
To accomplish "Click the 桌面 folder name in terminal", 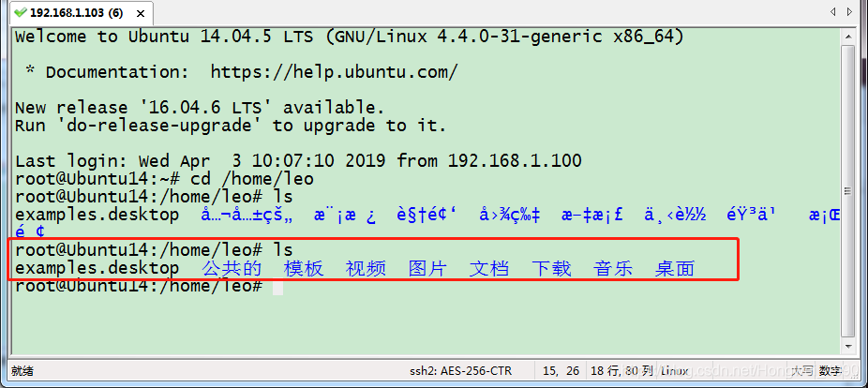I will point(675,268).
